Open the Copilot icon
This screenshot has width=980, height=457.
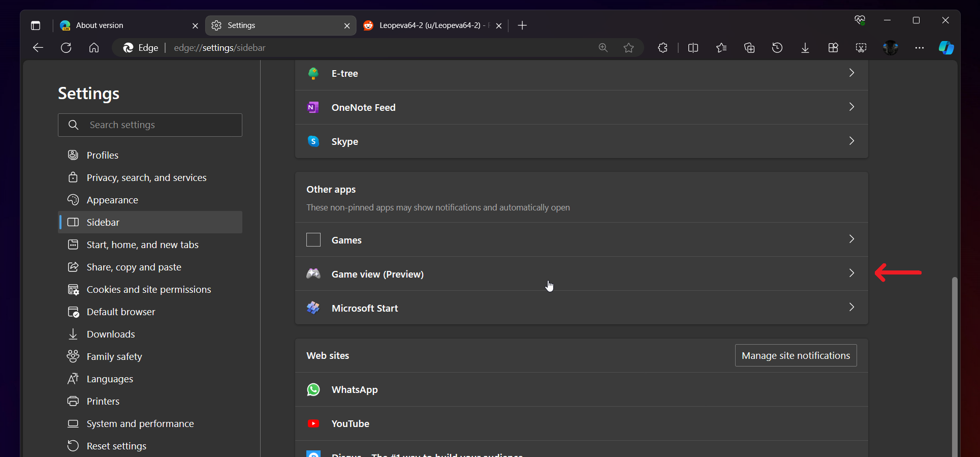(x=946, y=48)
